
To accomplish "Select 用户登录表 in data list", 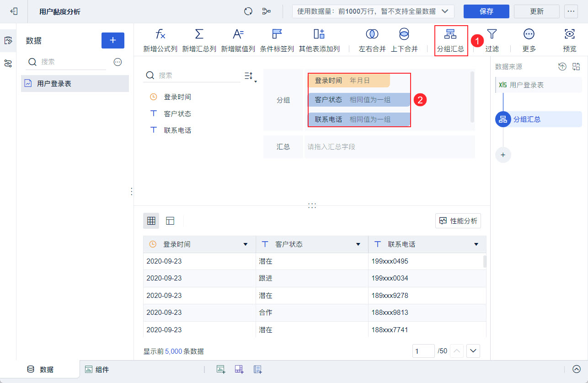I will pos(75,84).
